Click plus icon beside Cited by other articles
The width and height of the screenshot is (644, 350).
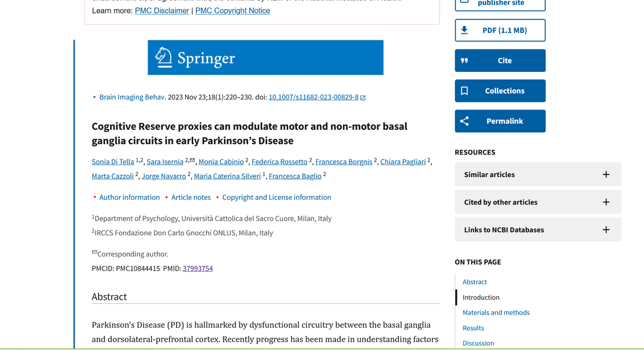point(606,202)
